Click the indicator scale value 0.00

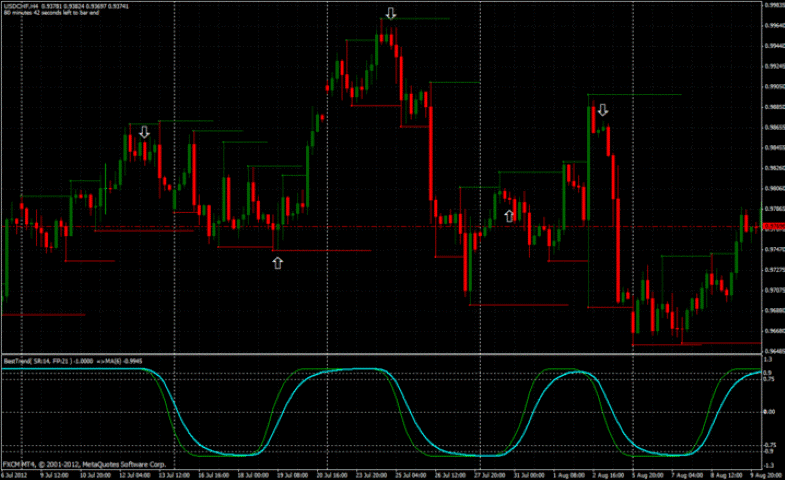[x=769, y=412]
